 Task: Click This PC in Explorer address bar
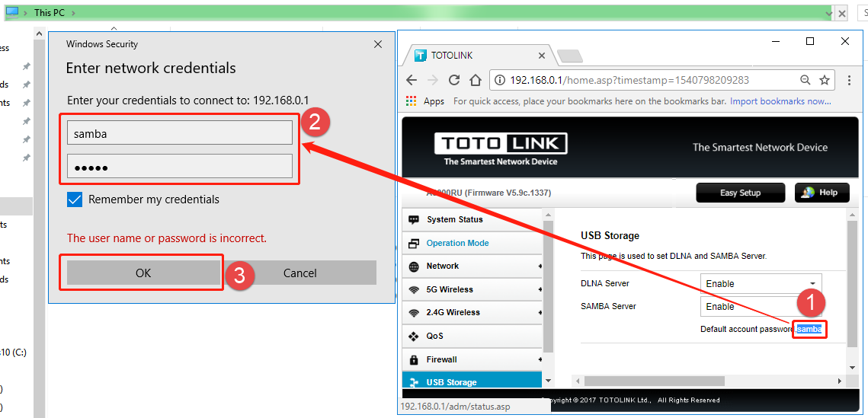coord(50,13)
